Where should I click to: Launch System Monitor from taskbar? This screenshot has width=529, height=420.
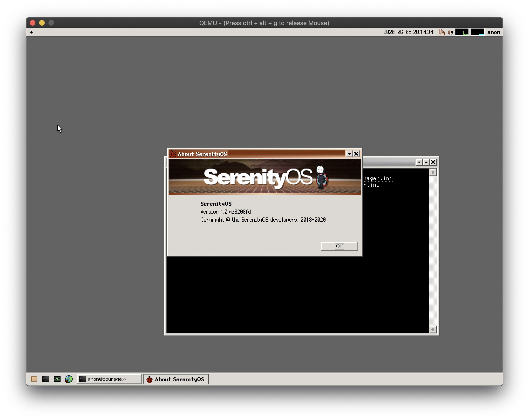[57, 379]
